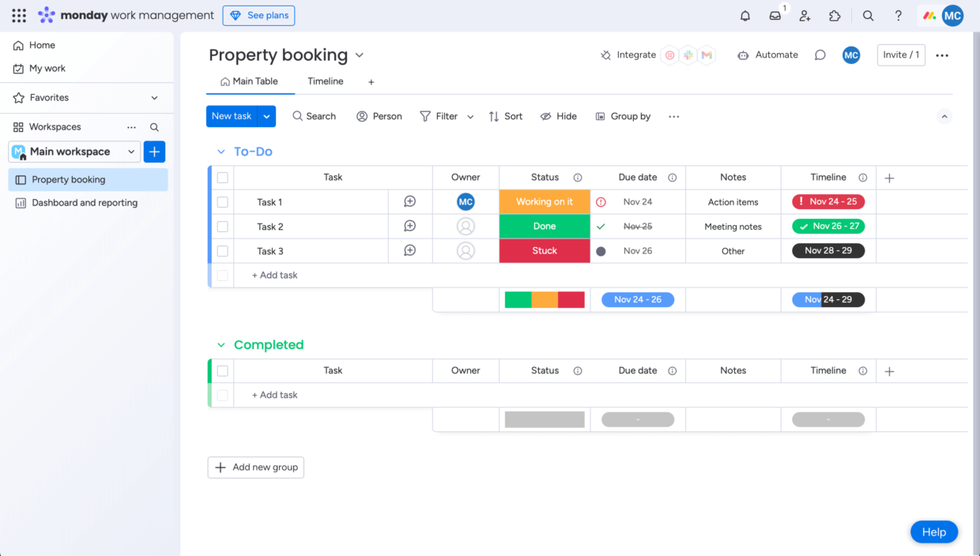Screen dimensions: 980x556
Task: Click Add task in the To-Do group
Action: tap(274, 275)
